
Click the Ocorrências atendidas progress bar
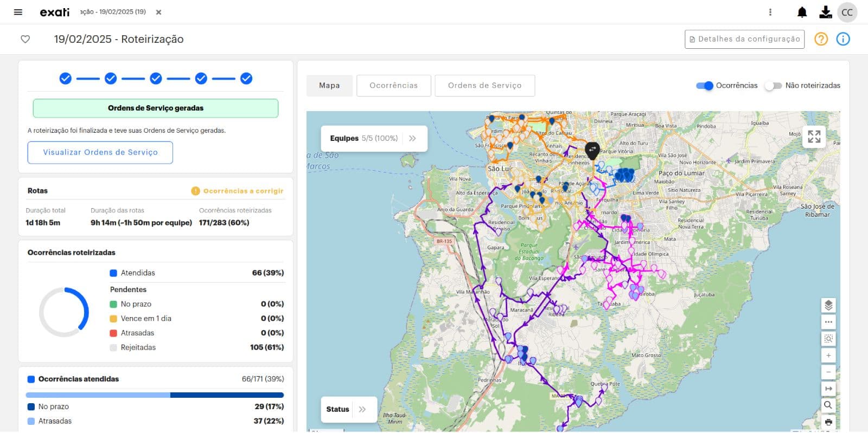click(x=155, y=395)
